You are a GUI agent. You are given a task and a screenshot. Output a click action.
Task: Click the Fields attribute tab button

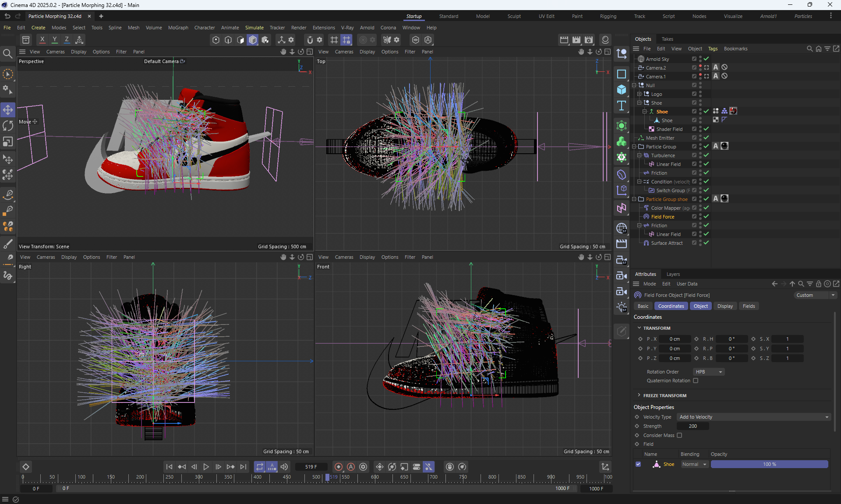point(749,306)
